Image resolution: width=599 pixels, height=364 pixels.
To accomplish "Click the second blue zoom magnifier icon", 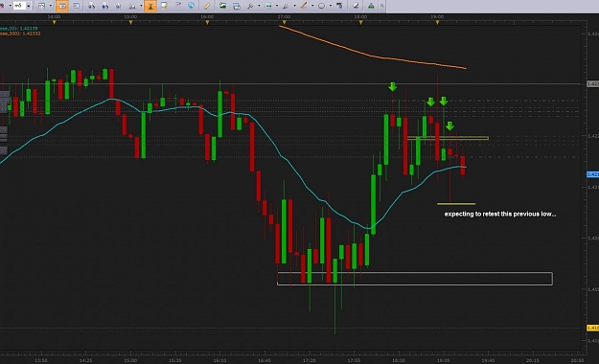I will tap(105, 6).
